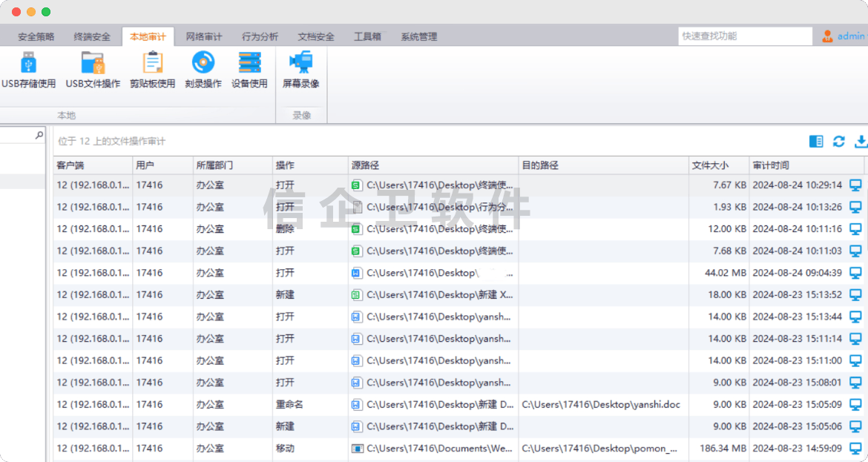868x462 pixels.
Task: Switch to 网络审计 tab
Action: (x=204, y=36)
